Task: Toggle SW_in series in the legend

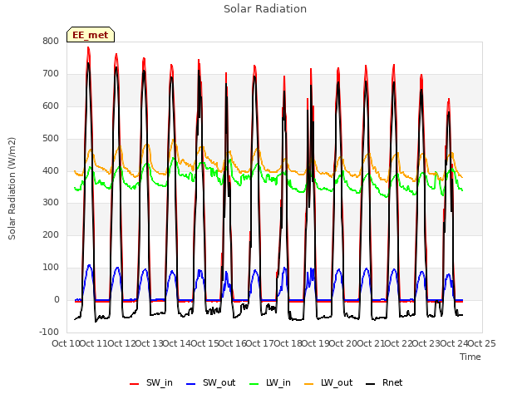Action: (151, 382)
